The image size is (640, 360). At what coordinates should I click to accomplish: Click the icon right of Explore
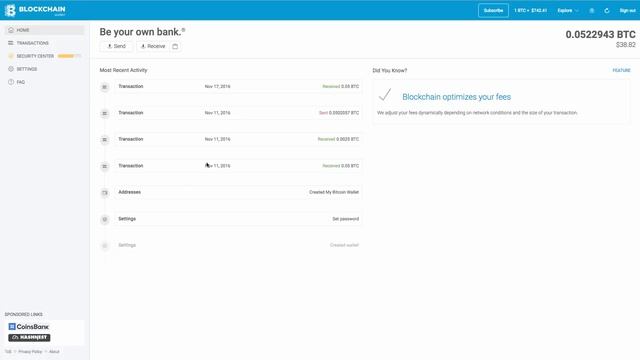click(591, 11)
